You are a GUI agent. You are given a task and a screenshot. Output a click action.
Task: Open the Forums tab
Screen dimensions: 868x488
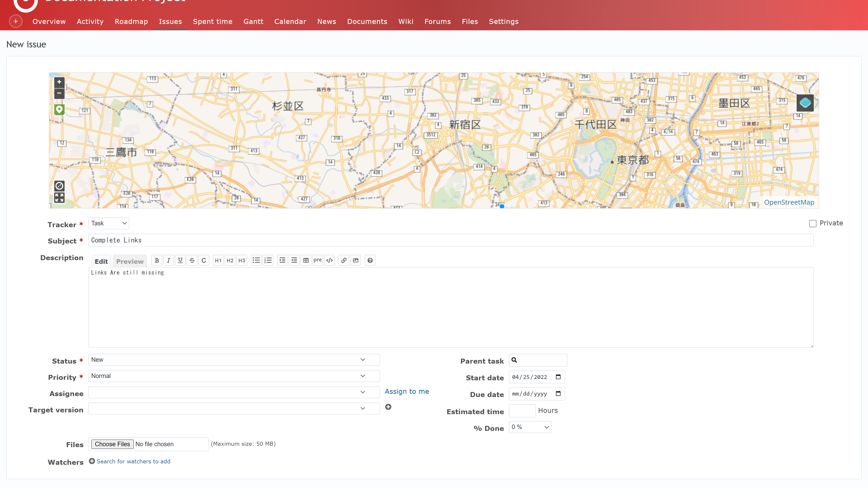pos(437,21)
